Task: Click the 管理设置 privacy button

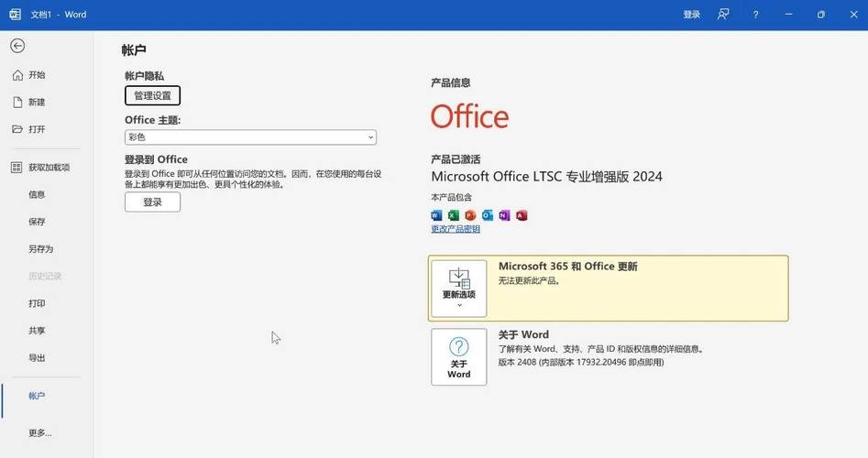Action: (152, 95)
